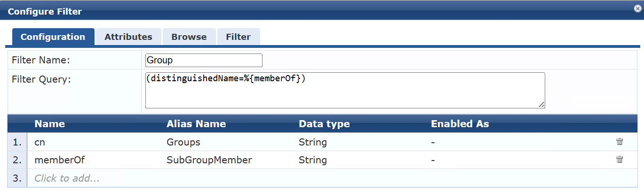Grab the Filter Query resize handle

[542, 105]
